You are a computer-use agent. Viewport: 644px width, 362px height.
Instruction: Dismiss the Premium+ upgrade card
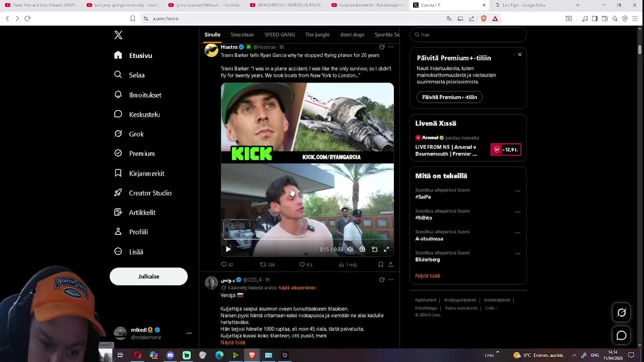[520, 55]
